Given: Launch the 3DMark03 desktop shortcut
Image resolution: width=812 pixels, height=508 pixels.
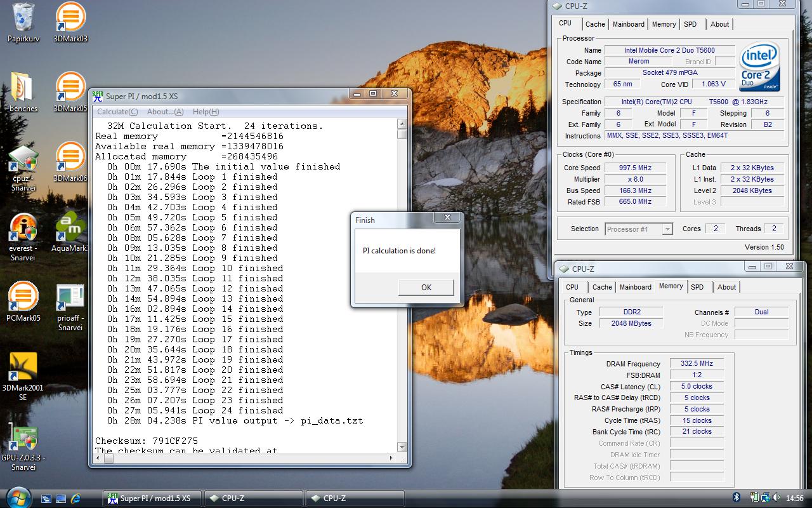Looking at the screenshot, I should (70, 22).
